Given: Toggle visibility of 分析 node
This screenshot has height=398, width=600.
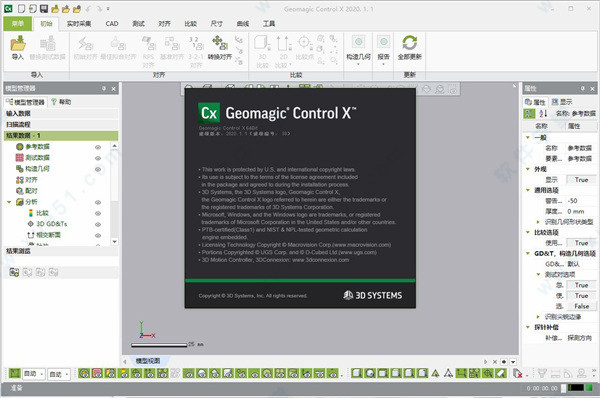Looking at the screenshot, I should (98, 202).
